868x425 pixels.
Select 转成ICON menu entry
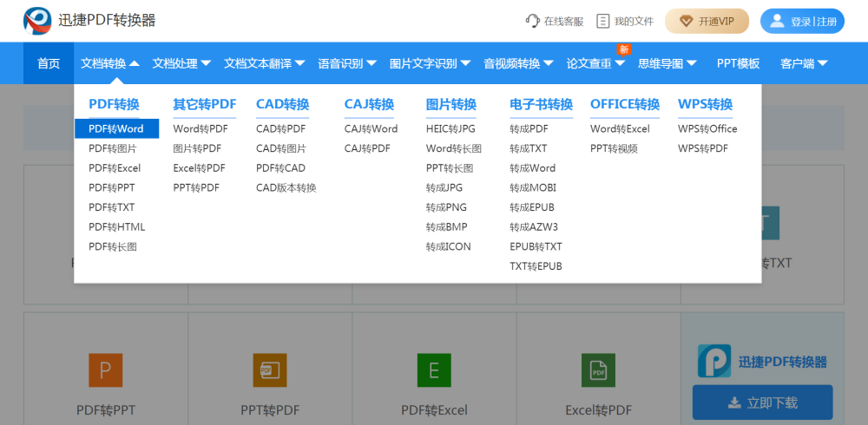tap(449, 247)
